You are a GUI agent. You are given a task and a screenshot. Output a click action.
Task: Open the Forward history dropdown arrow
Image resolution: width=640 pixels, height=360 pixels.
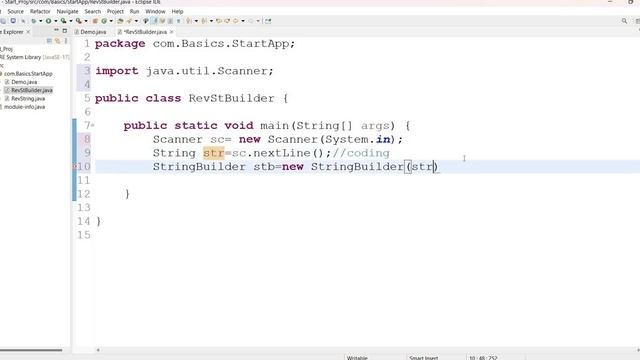pos(258,21)
